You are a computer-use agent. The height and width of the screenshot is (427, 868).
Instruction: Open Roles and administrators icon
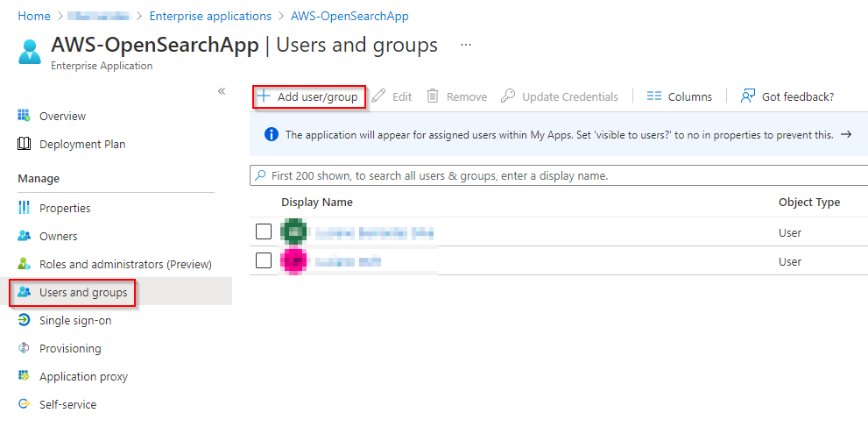tap(24, 264)
